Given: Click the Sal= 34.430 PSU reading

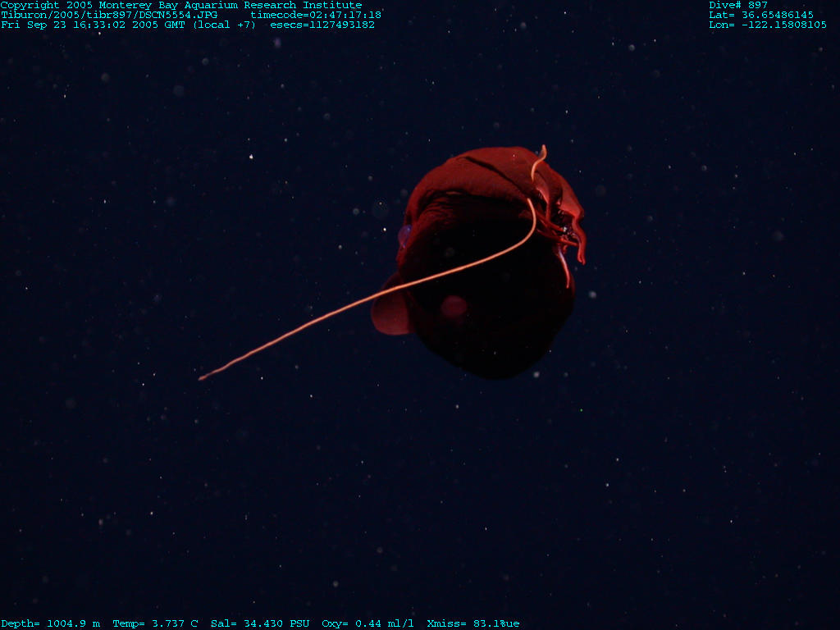Looking at the screenshot, I should [x=260, y=623].
